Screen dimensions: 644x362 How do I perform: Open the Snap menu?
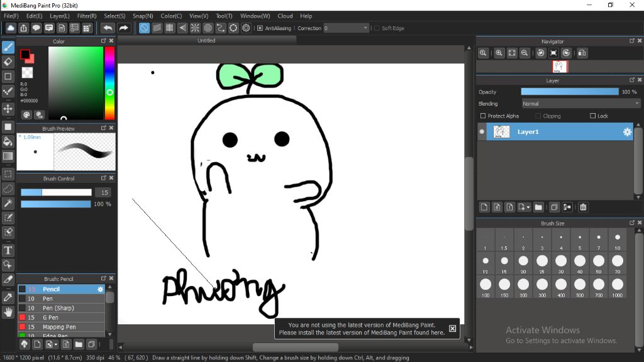[143, 16]
